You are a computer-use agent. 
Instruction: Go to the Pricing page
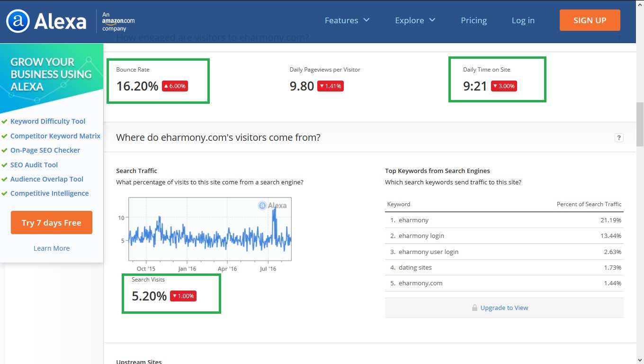474,20
